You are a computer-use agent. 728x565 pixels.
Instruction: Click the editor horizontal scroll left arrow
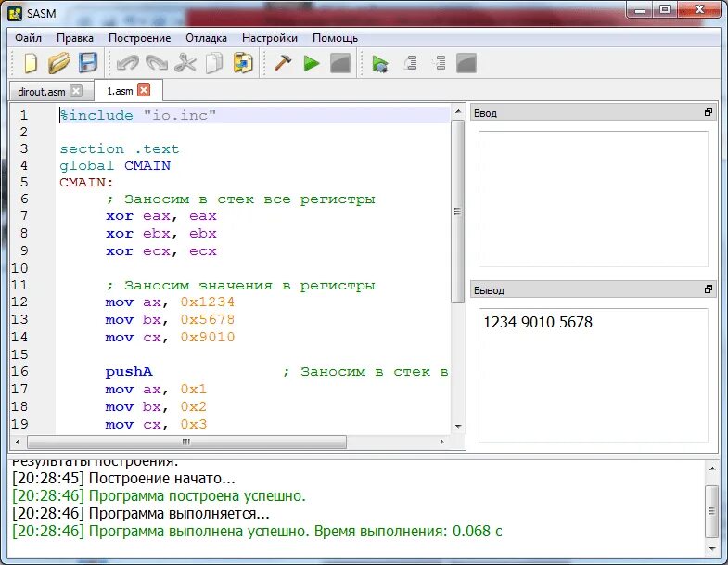tap(18, 442)
